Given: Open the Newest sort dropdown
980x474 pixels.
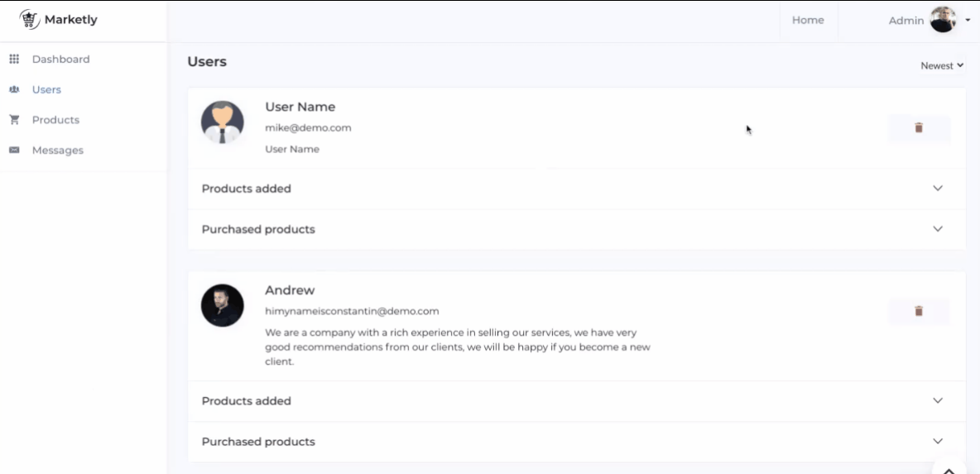Looking at the screenshot, I should [942, 66].
